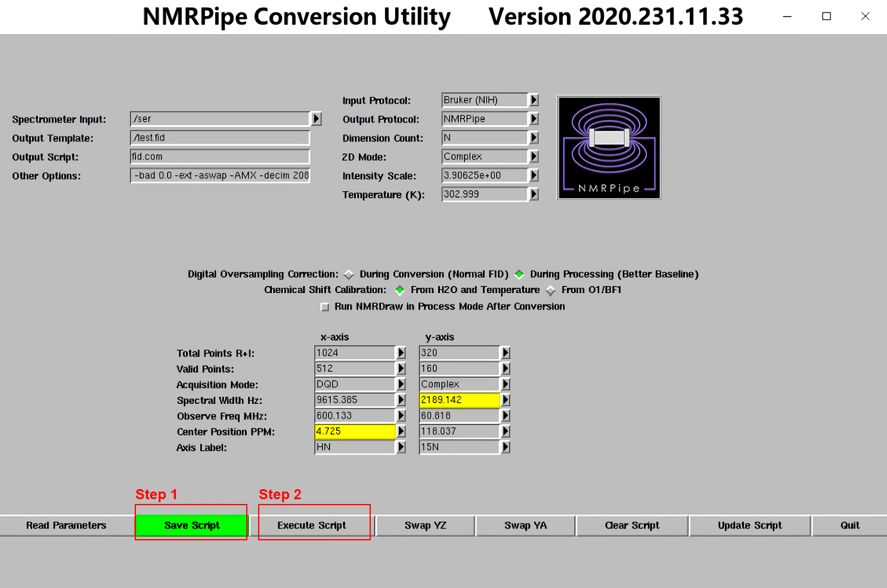Click y-axis Valid Points 160 field
887x588 pixels.
[460, 369]
